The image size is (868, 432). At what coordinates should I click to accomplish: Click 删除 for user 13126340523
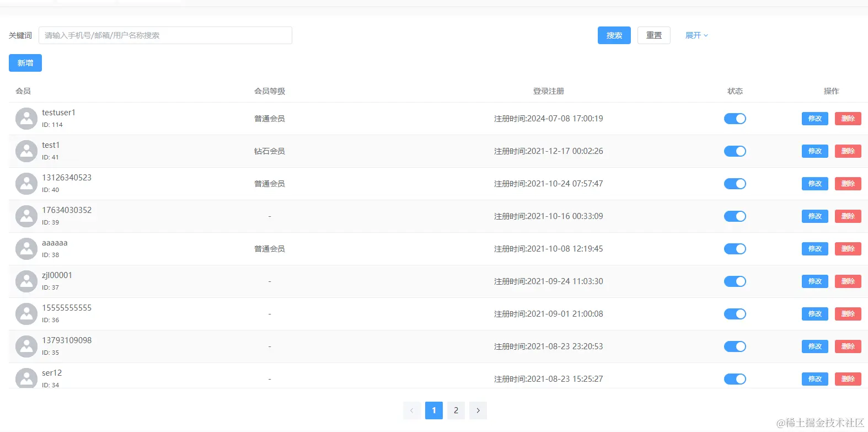tap(848, 184)
